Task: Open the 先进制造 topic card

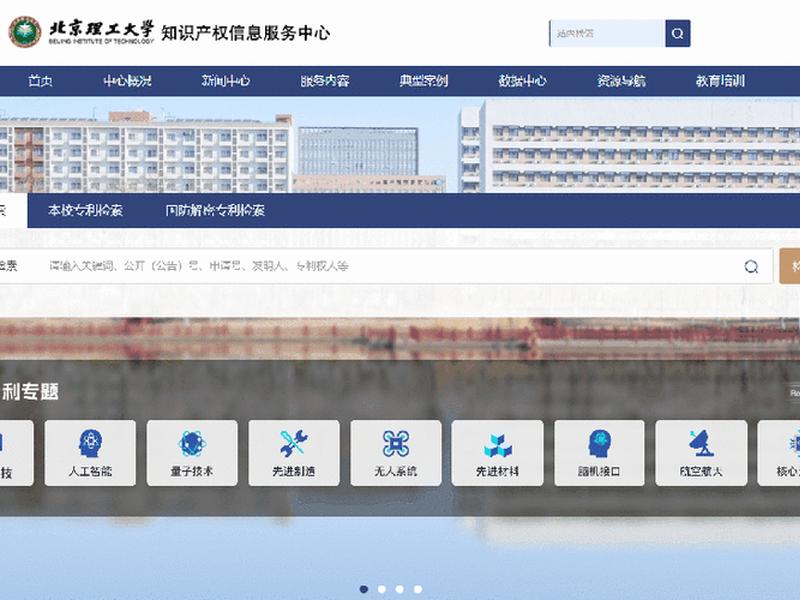Action: coord(294,453)
